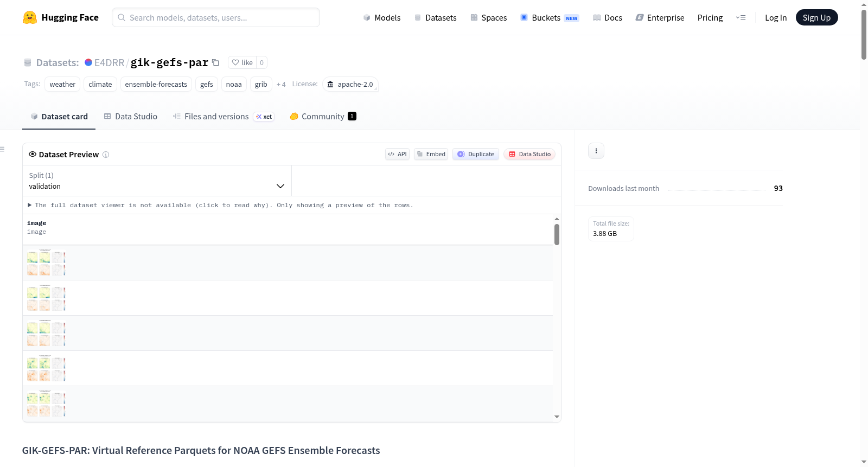This screenshot has width=868, height=467.
Task: Like the gik-gefs-par dataset
Action: [242, 62]
